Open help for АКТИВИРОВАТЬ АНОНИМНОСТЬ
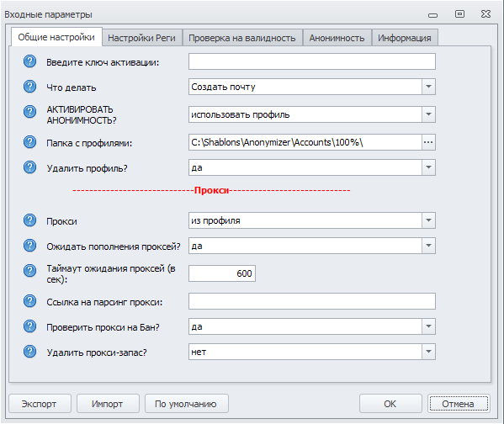 coord(30,112)
